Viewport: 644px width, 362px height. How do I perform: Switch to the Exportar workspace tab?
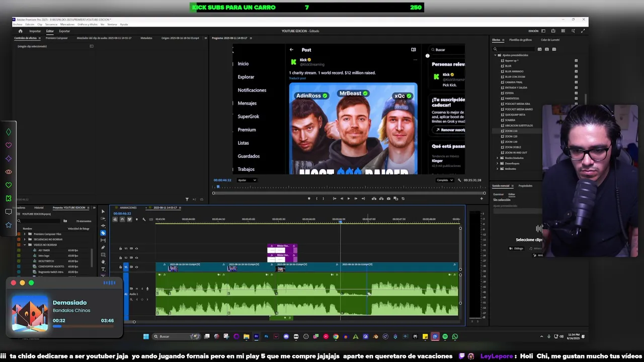pyautogui.click(x=64, y=31)
